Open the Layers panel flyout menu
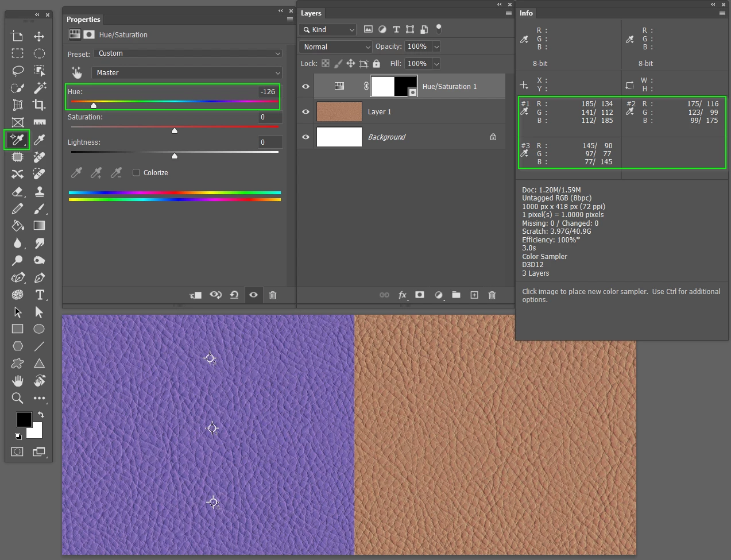Image resolution: width=731 pixels, height=560 pixels. [509, 13]
